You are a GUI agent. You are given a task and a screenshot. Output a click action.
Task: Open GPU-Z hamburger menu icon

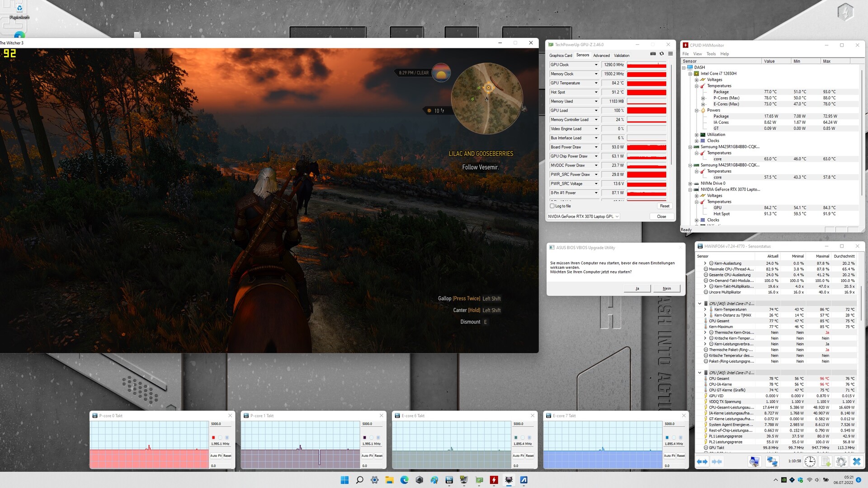[670, 54]
